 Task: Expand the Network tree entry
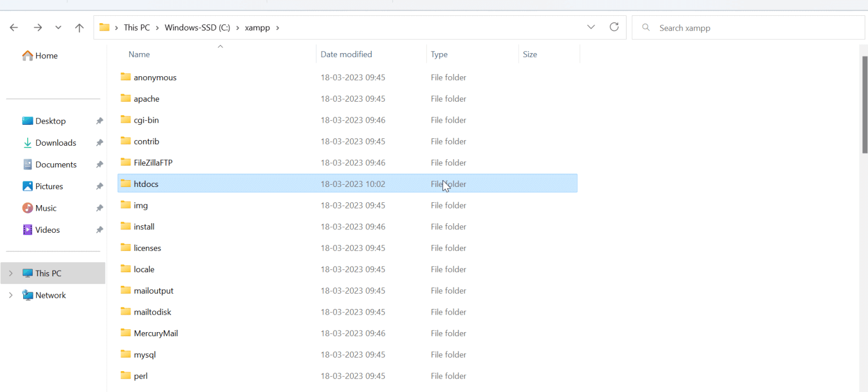[x=10, y=295]
